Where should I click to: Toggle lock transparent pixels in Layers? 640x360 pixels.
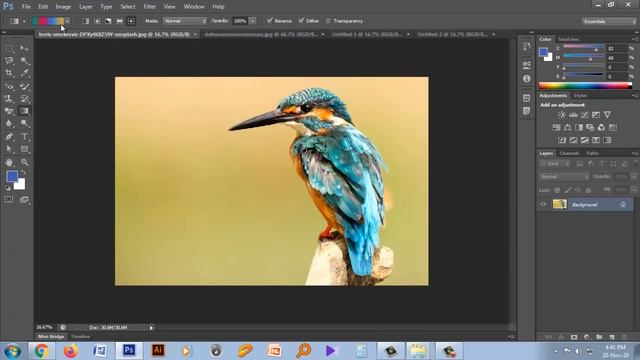pyautogui.click(x=557, y=190)
